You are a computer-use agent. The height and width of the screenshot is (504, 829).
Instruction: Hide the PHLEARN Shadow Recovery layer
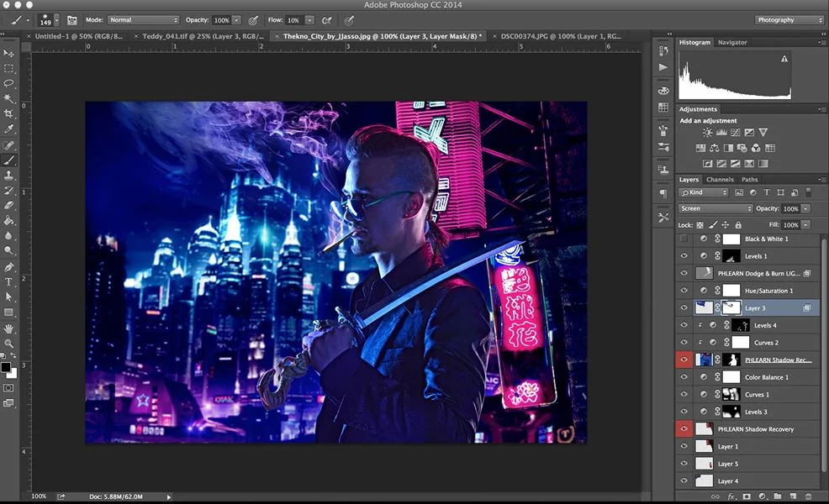coord(684,429)
